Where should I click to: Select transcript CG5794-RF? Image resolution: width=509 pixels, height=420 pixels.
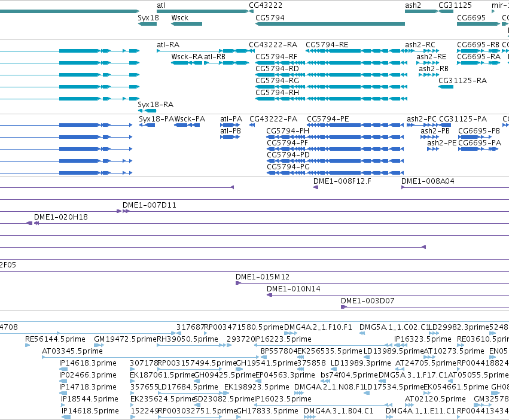click(x=276, y=57)
